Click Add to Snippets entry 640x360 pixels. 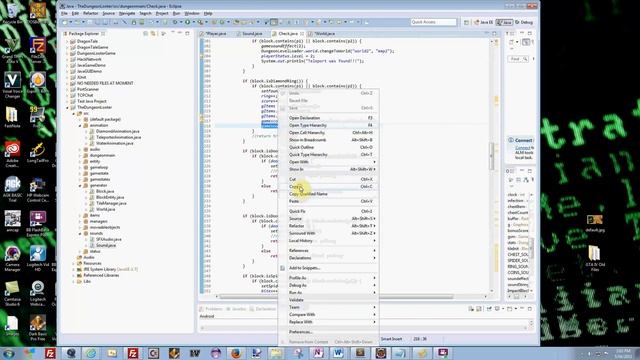pos(329,268)
